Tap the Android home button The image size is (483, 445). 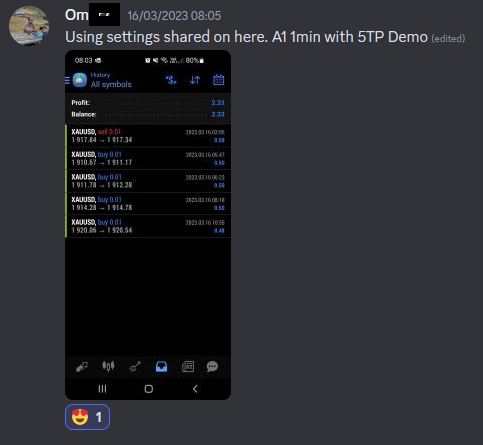pyautogui.click(x=149, y=389)
